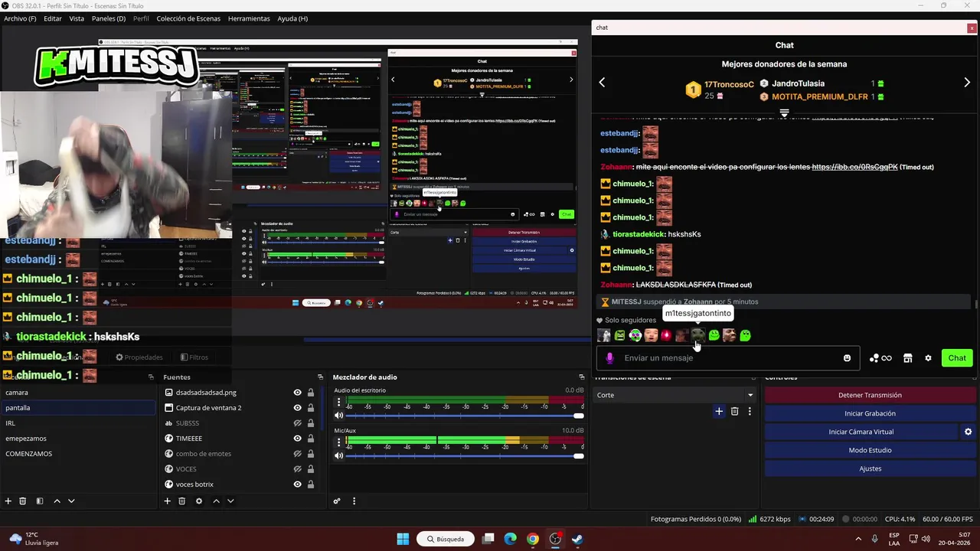Pop out the Mezclador de audio dock
The height and width of the screenshot is (551, 980).
[582, 377]
